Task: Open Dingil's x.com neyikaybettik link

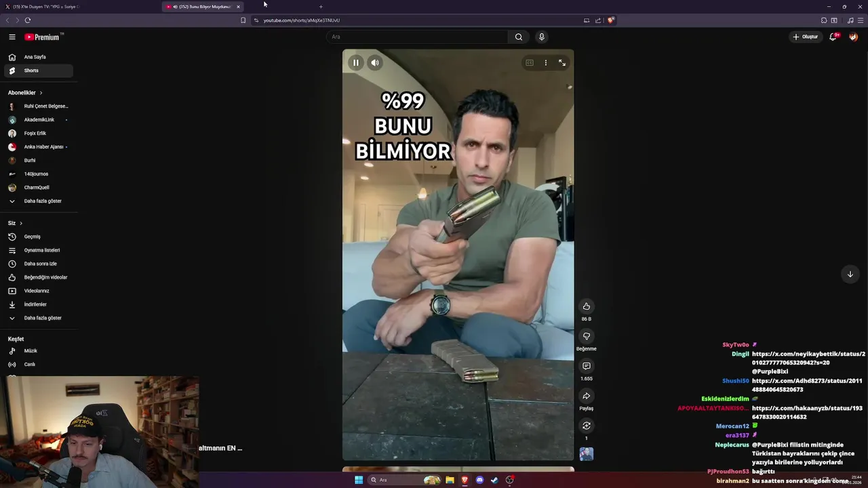Action: (x=808, y=358)
